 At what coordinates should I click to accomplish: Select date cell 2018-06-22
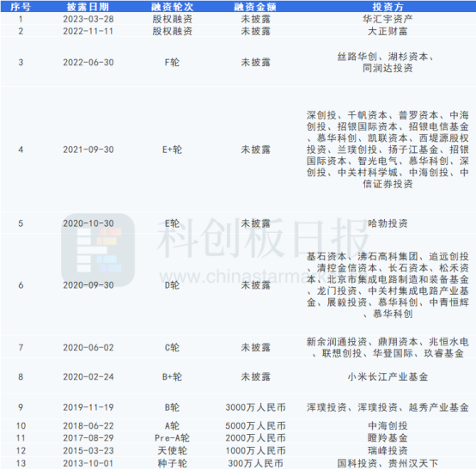click(88, 425)
